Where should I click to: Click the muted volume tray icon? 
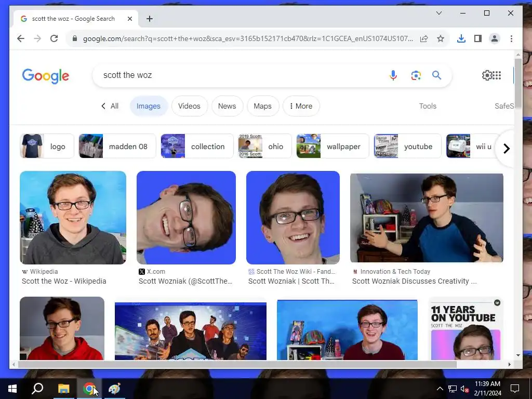pos(464,389)
